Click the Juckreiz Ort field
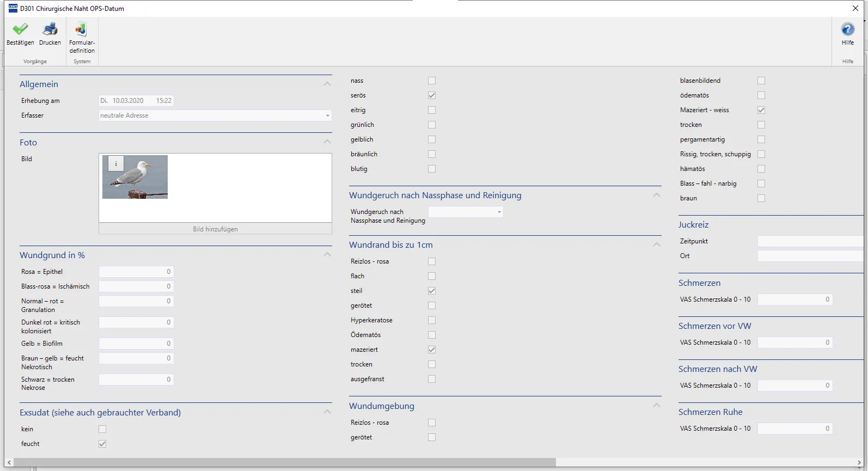The height and width of the screenshot is (471, 868). (x=810, y=256)
